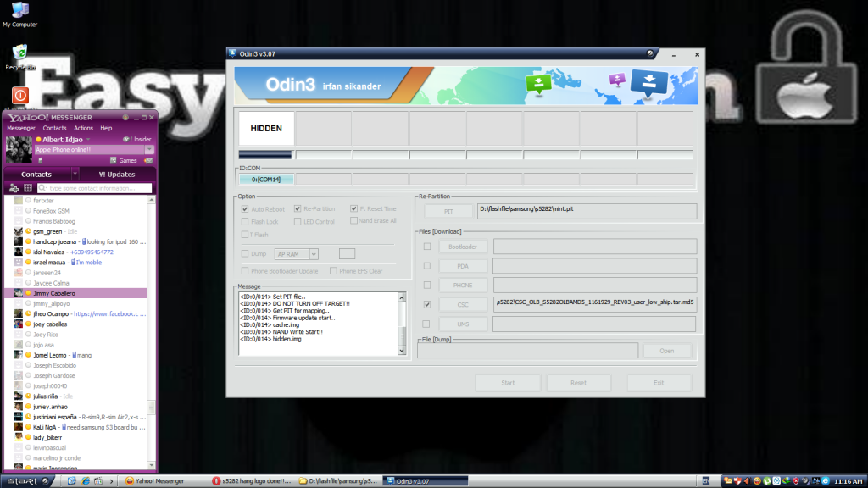This screenshot has height=488, width=868.
Task: Enable the Phone Bootloader Update checkbox
Action: [245, 271]
